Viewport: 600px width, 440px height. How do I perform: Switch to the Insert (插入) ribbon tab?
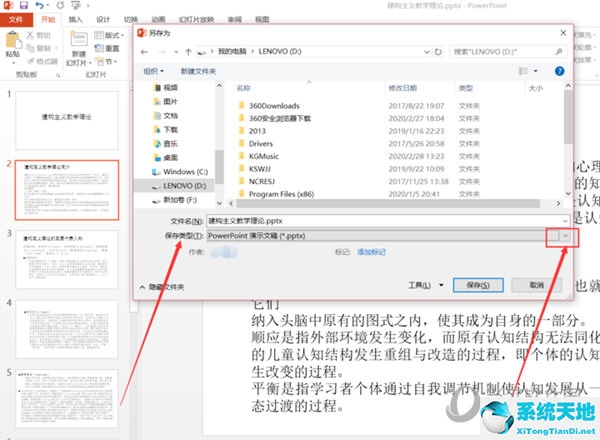pos(75,20)
